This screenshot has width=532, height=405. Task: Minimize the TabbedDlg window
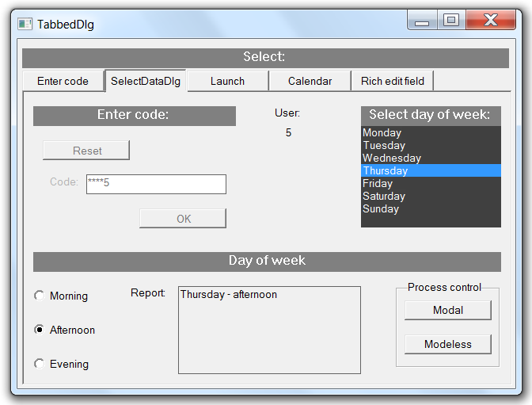pyautogui.click(x=422, y=20)
